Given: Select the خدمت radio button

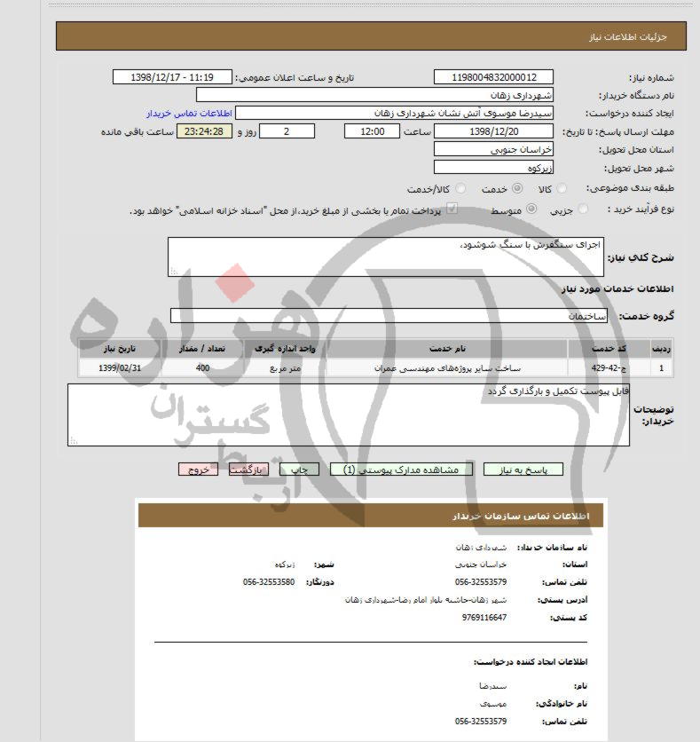Looking at the screenshot, I should click(517, 188).
